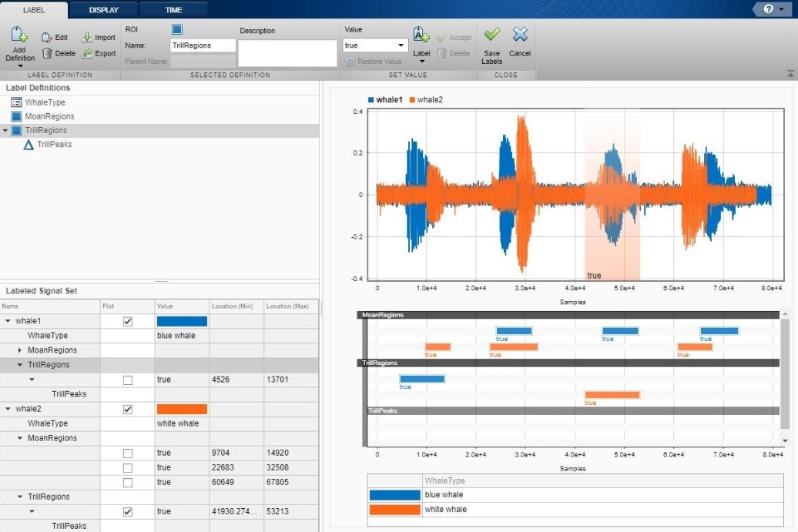
Task: Click the Delete definition trash icon
Action: point(47,53)
